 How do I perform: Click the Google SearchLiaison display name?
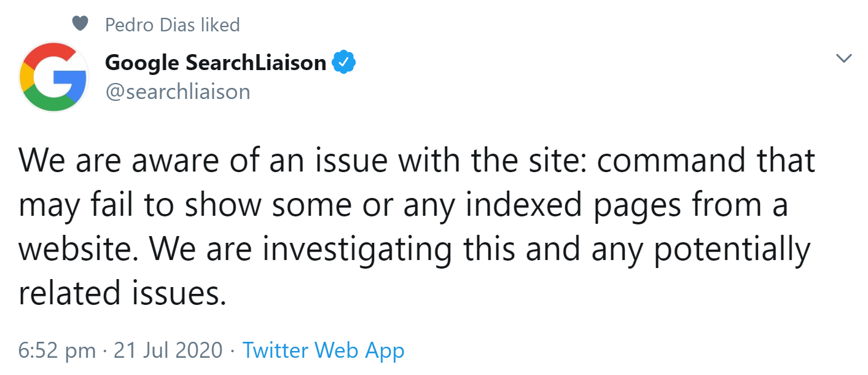click(216, 61)
